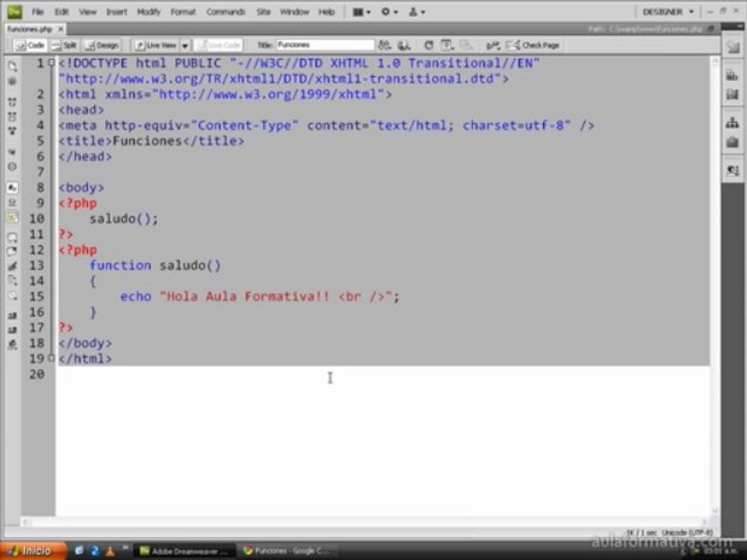The image size is (747, 560).
Task: Toggle line numbers in coding toolbar
Action: [12, 187]
